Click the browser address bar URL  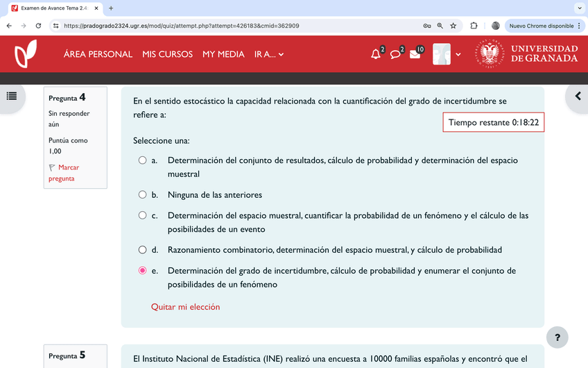(208, 26)
